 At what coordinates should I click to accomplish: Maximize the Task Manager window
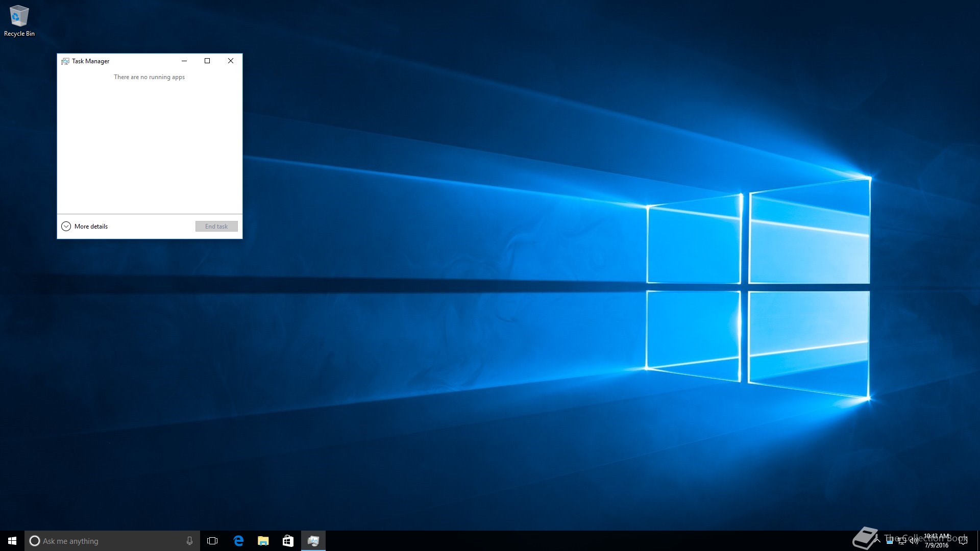click(207, 61)
